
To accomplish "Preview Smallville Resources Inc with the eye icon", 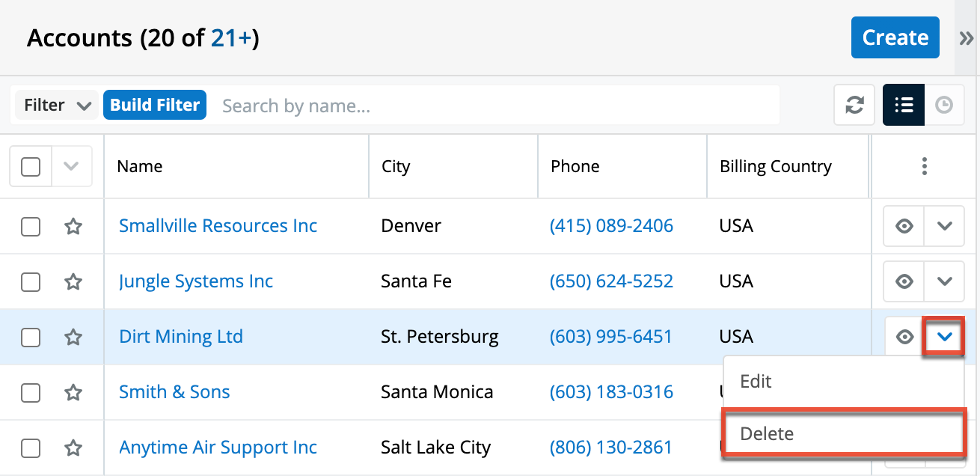I will pos(903,225).
